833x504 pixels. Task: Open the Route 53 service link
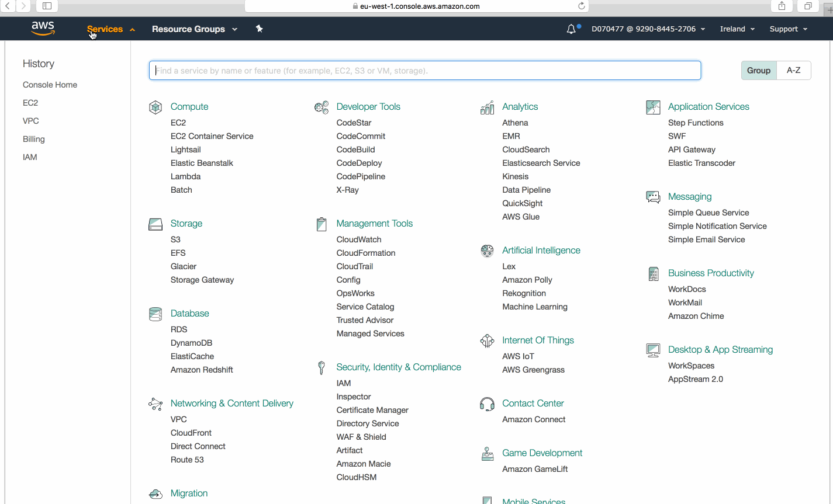click(x=187, y=460)
